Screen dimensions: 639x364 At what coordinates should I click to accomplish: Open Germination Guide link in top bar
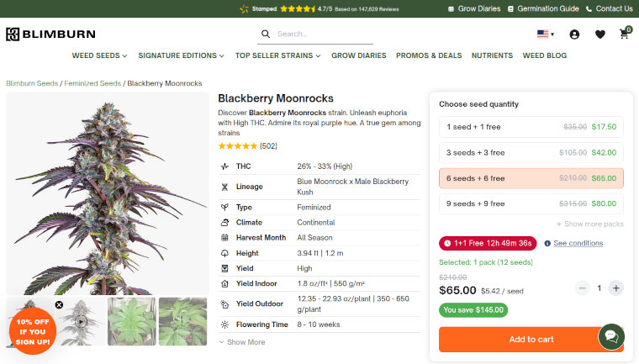[x=547, y=9]
